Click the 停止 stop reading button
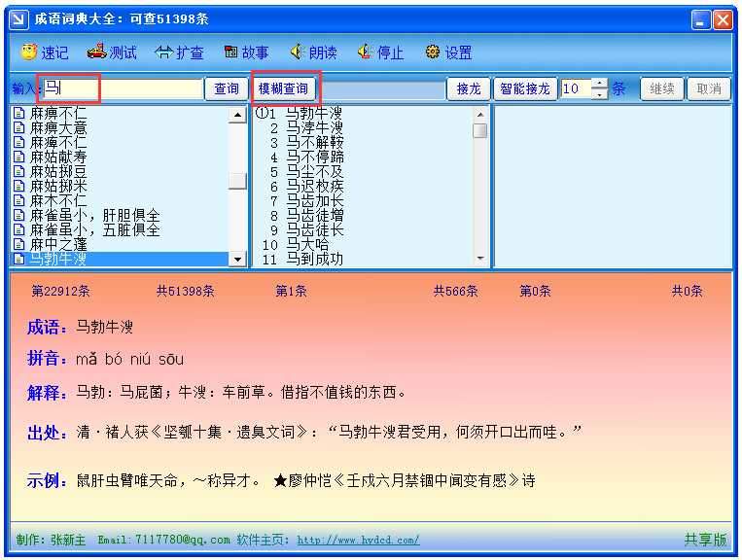 pos(381,52)
